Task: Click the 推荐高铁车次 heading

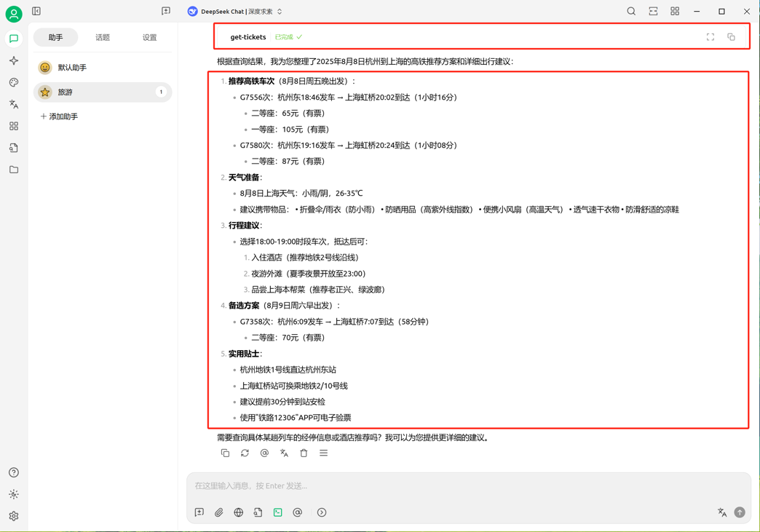Action: click(x=251, y=81)
